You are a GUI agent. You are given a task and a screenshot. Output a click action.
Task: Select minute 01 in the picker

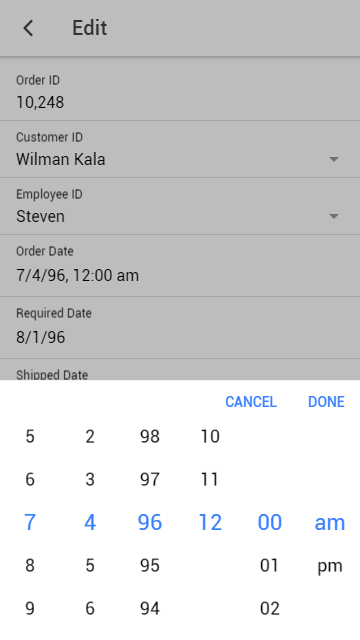(x=270, y=566)
